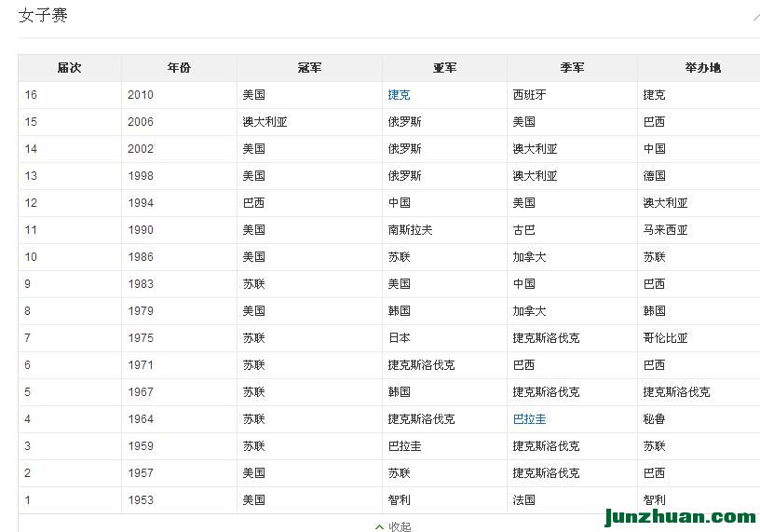The height and width of the screenshot is (532, 760).
Task: Click the 举办地 column header
Action: coord(703,68)
